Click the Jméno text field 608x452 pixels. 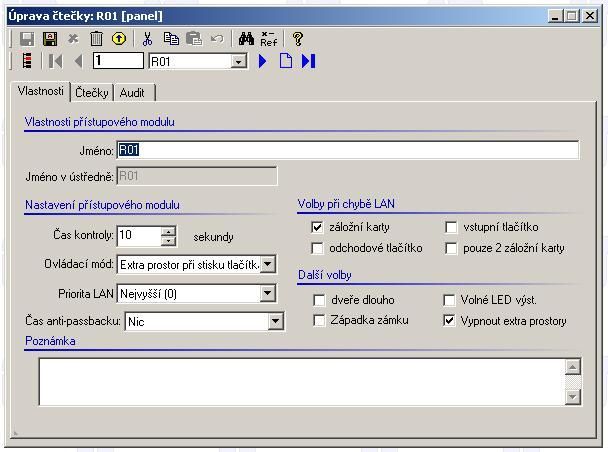click(347, 150)
